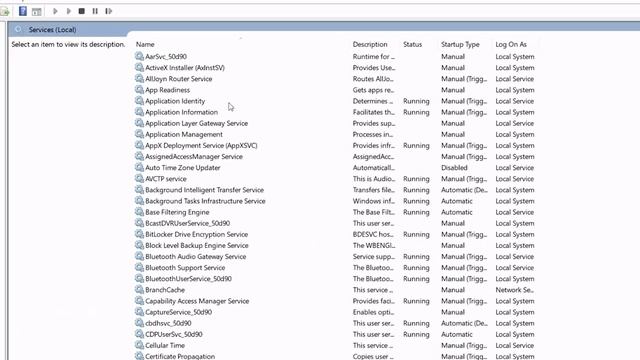Image resolution: width=640 pixels, height=360 pixels.
Task: Select the Application Identity gear icon
Action: coord(139,101)
